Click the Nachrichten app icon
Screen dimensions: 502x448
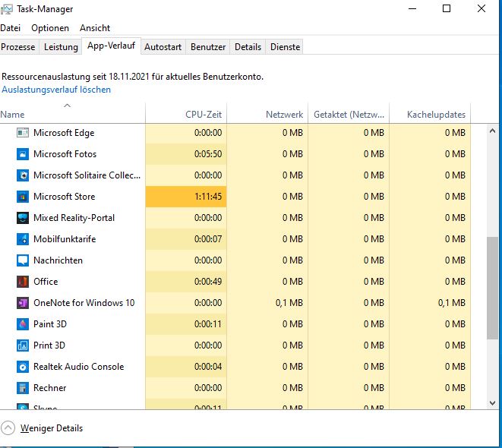[x=23, y=260]
